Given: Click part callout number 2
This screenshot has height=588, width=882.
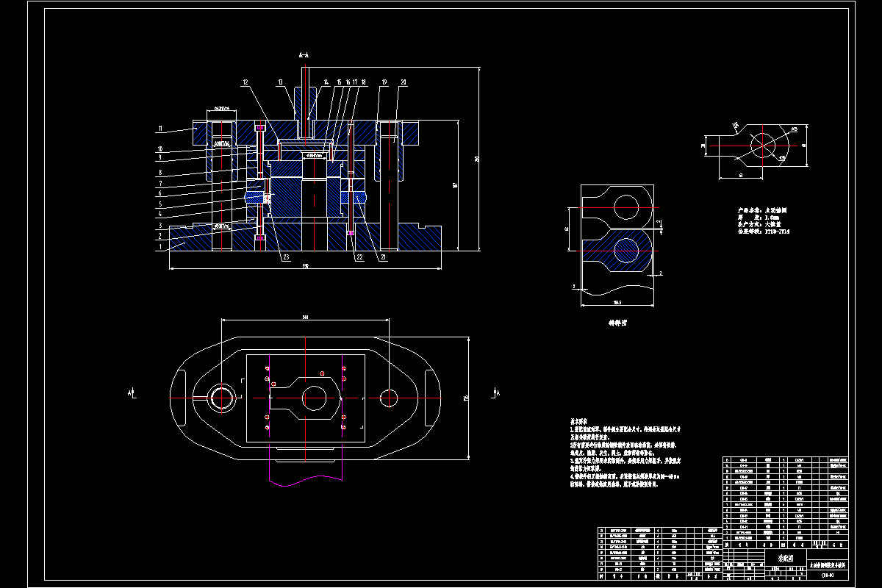Looking at the screenshot, I should click(x=160, y=236).
